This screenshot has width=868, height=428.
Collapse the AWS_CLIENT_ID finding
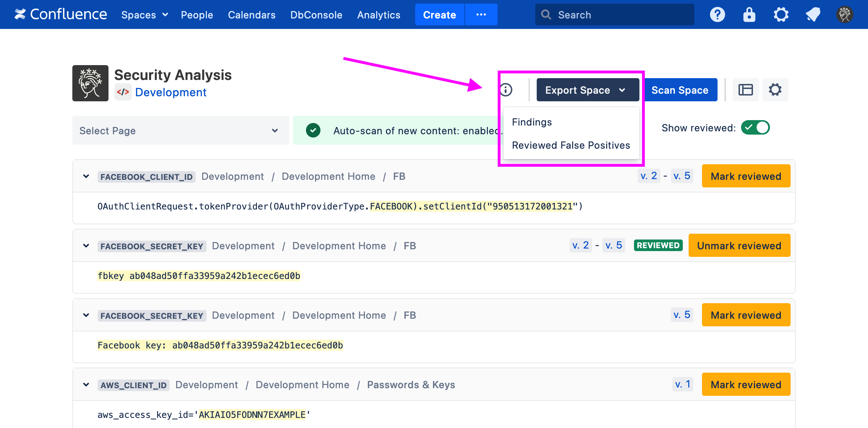pos(86,385)
